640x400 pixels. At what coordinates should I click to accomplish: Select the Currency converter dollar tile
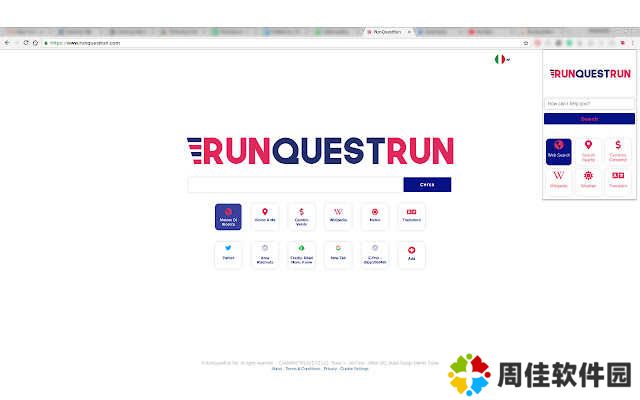[301, 216]
